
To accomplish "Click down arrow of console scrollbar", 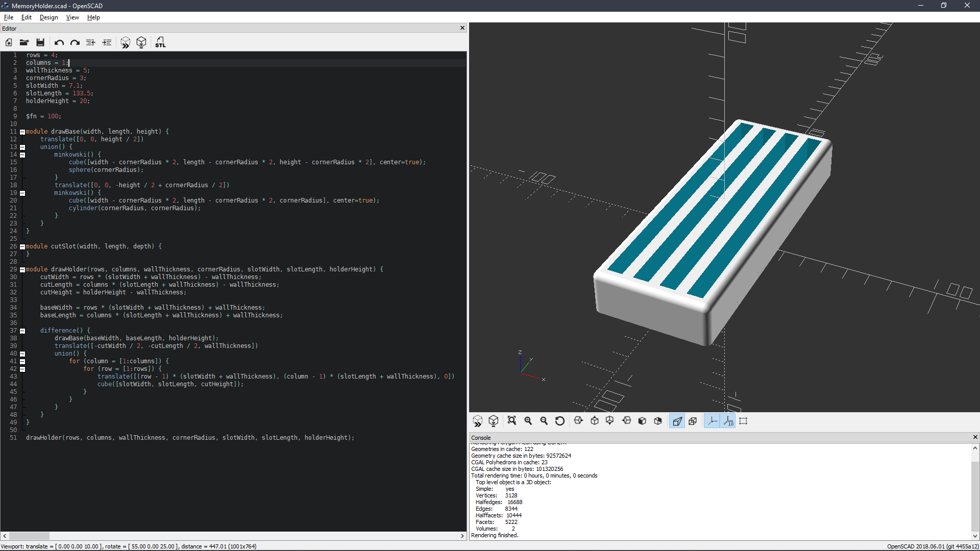I will click(975, 536).
